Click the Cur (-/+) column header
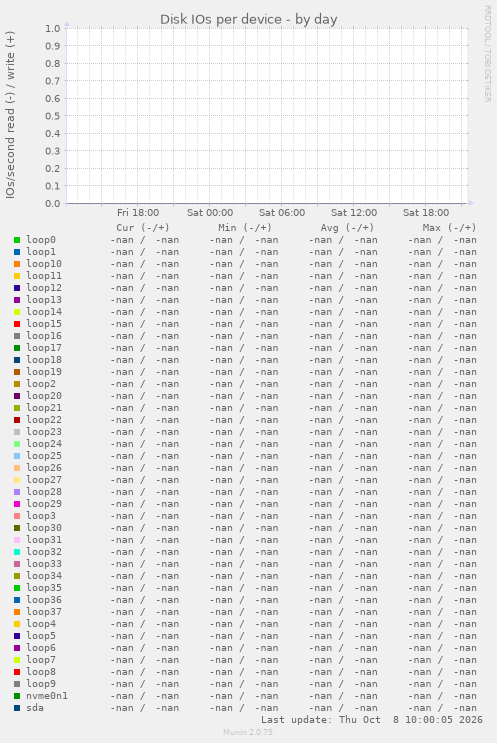Image resolution: width=497 pixels, height=743 pixels. (143, 228)
